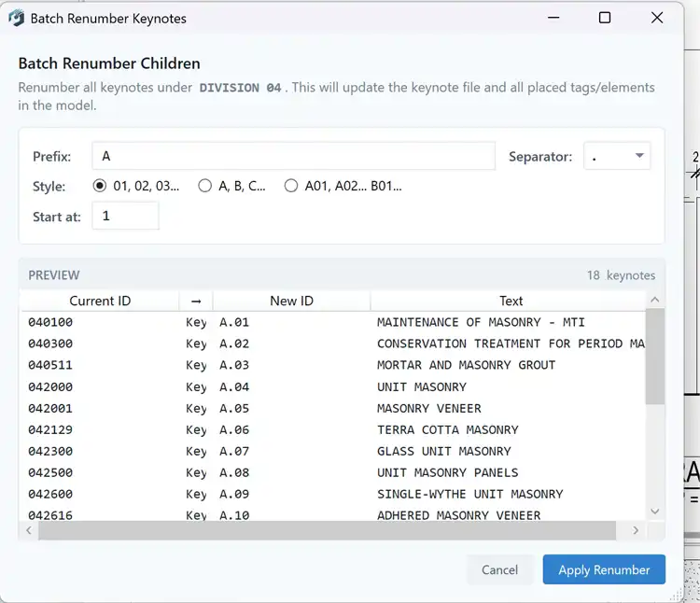Click the New ID cell A.08

pos(234,472)
